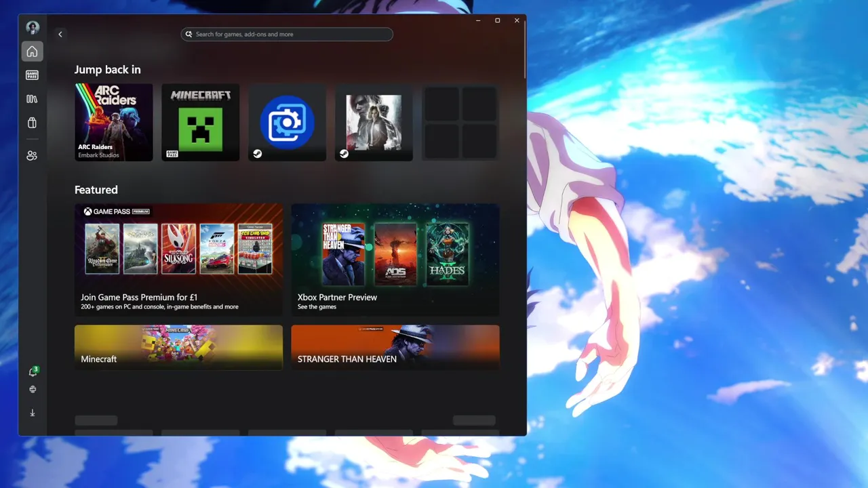Maximize the Xbox app window

[497, 21]
